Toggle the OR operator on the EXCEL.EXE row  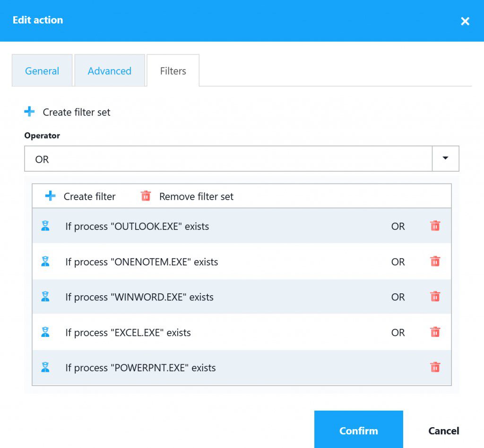(398, 333)
